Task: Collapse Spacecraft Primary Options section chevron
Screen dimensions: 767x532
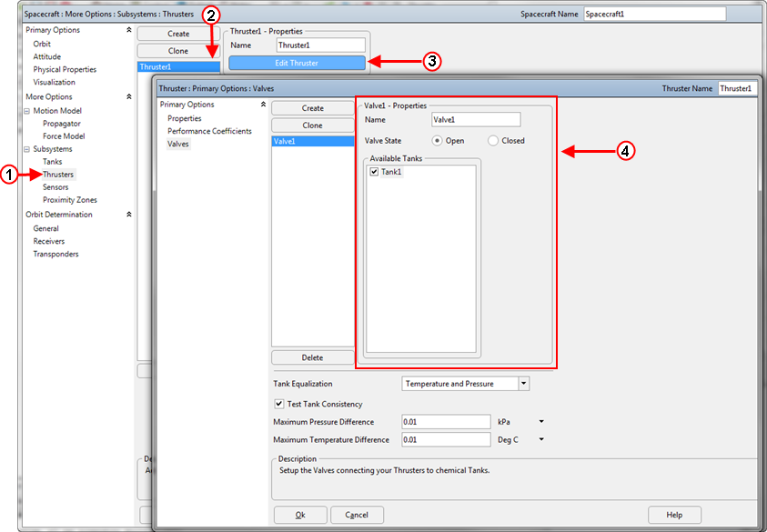Action: click(128, 30)
